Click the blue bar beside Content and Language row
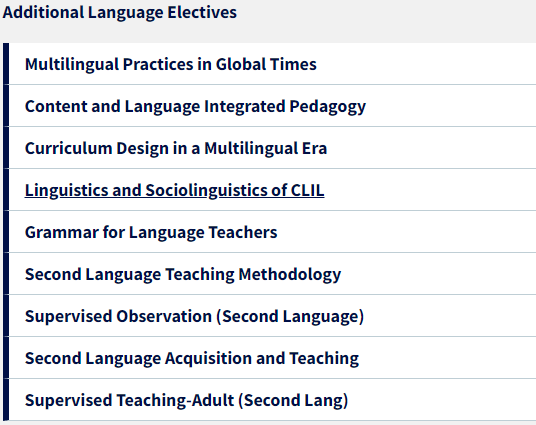The height and width of the screenshot is (425, 536). 6,106
